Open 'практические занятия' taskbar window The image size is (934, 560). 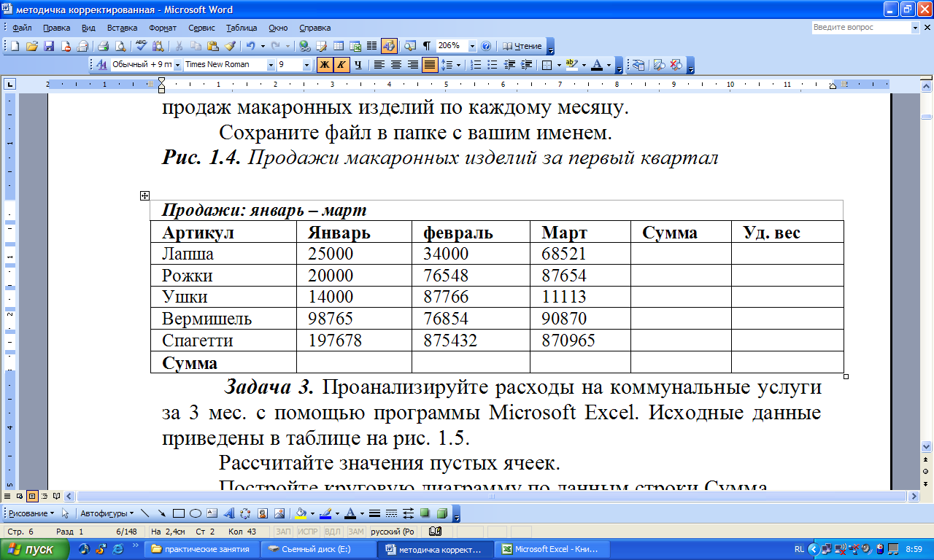pos(203,549)
